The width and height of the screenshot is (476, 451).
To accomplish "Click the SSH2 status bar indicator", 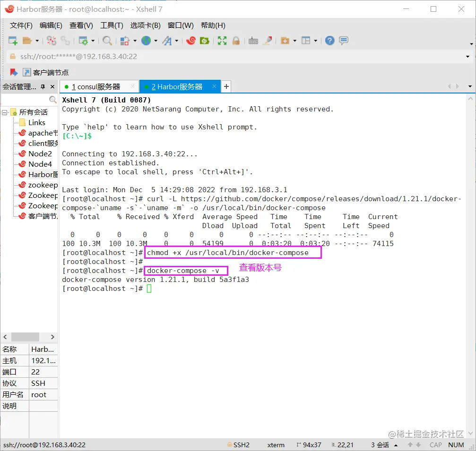I will tap(238, 445).
